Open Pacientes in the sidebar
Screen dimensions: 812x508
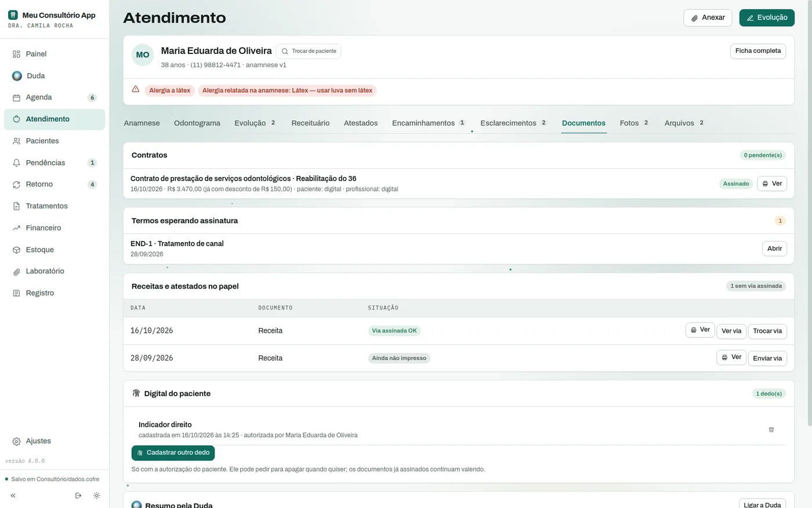[x=55, y=141]
